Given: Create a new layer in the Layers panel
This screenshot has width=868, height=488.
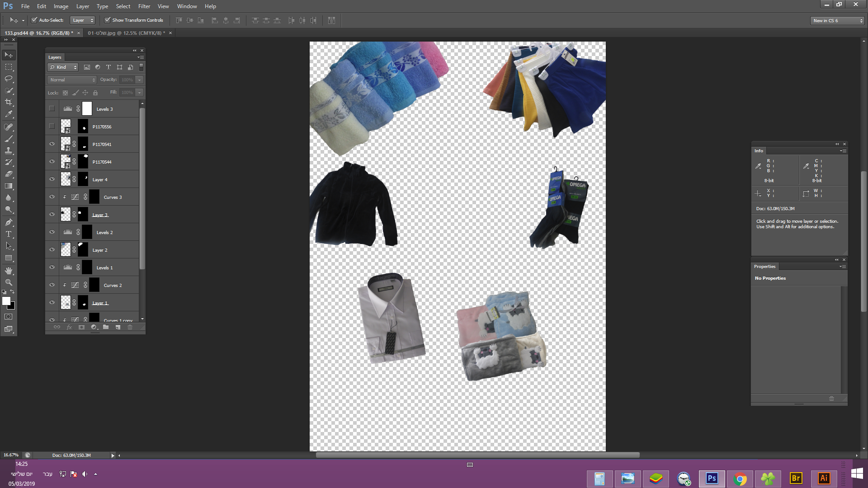Looking at the screenshot, I should click(118, 327).
